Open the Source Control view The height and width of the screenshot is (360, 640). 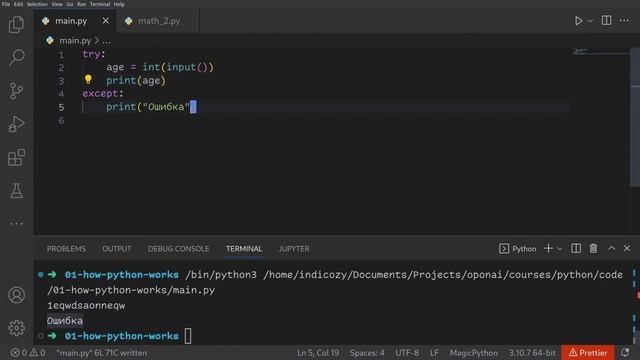16,91
